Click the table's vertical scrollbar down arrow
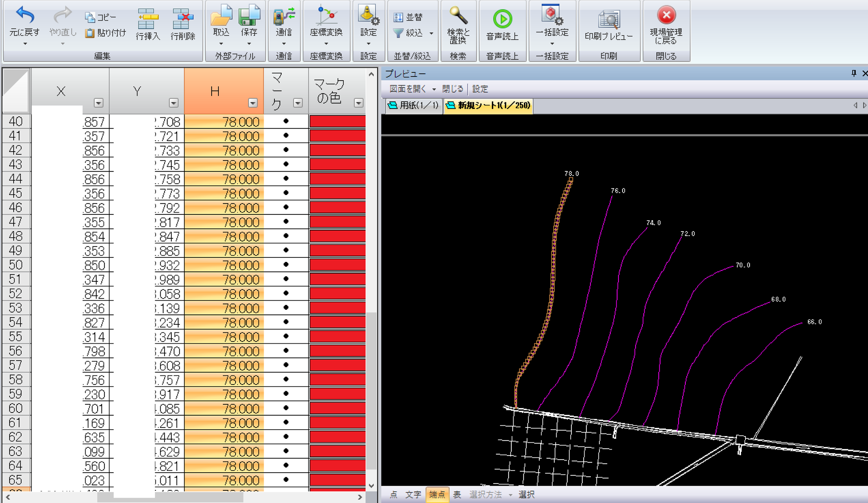Viewport: 868px width, 503px height. pos(371,486)
